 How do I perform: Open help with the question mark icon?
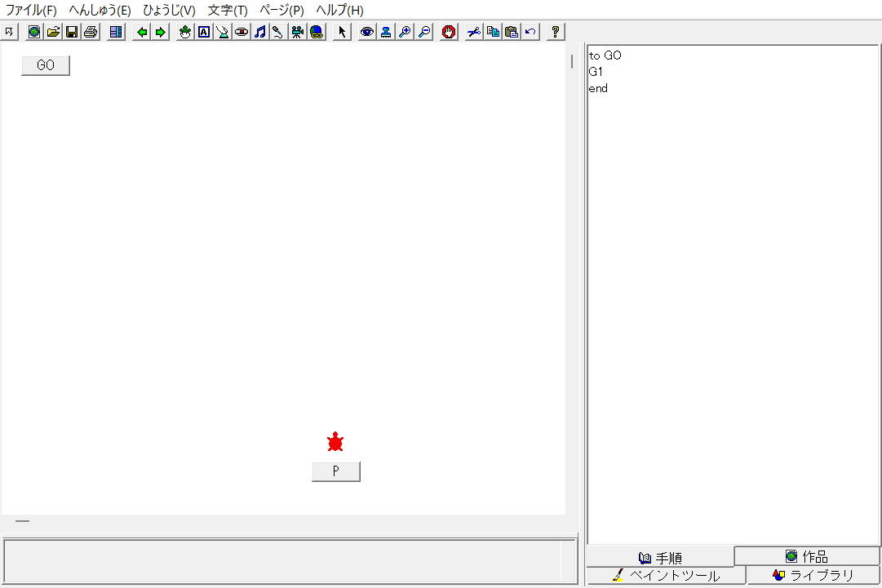coord(555,32)
